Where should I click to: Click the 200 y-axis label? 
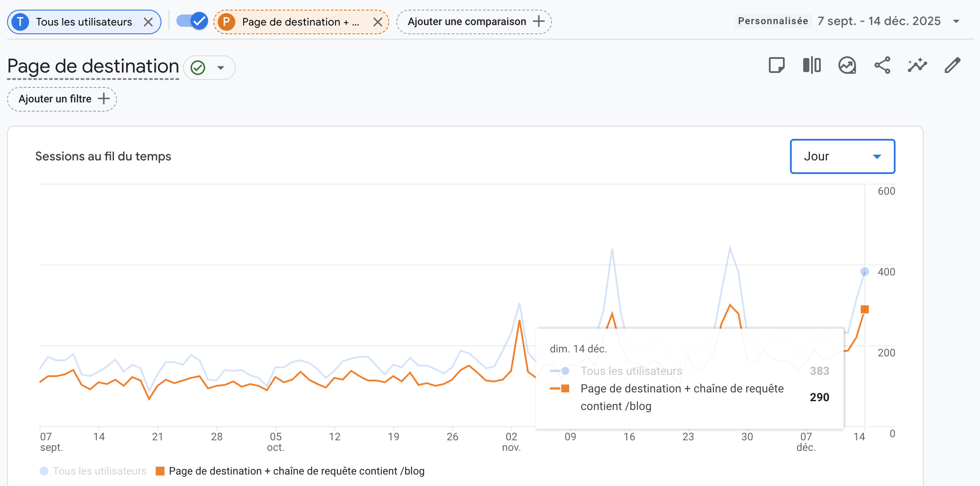(x=886, y=353)
